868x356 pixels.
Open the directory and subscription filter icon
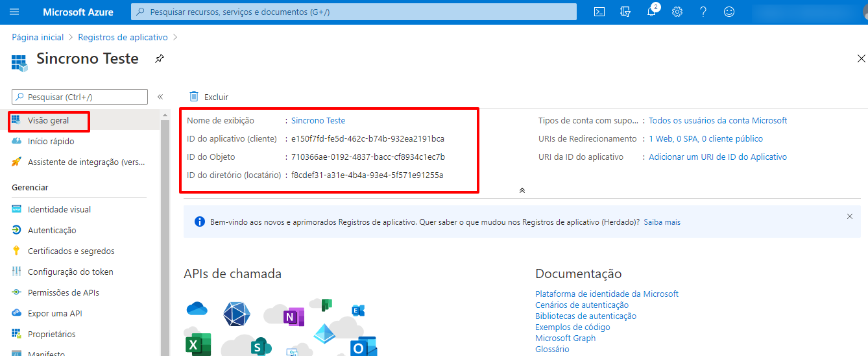pos(626,12)
